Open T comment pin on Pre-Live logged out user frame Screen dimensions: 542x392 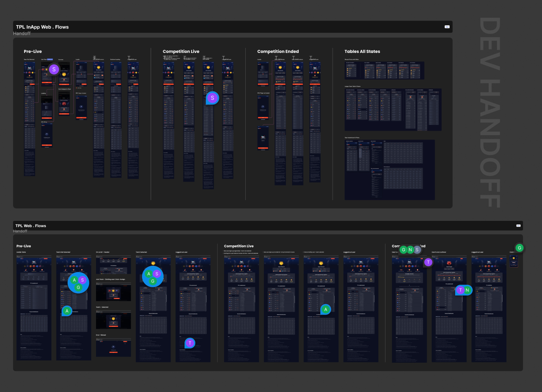point(190,343)
